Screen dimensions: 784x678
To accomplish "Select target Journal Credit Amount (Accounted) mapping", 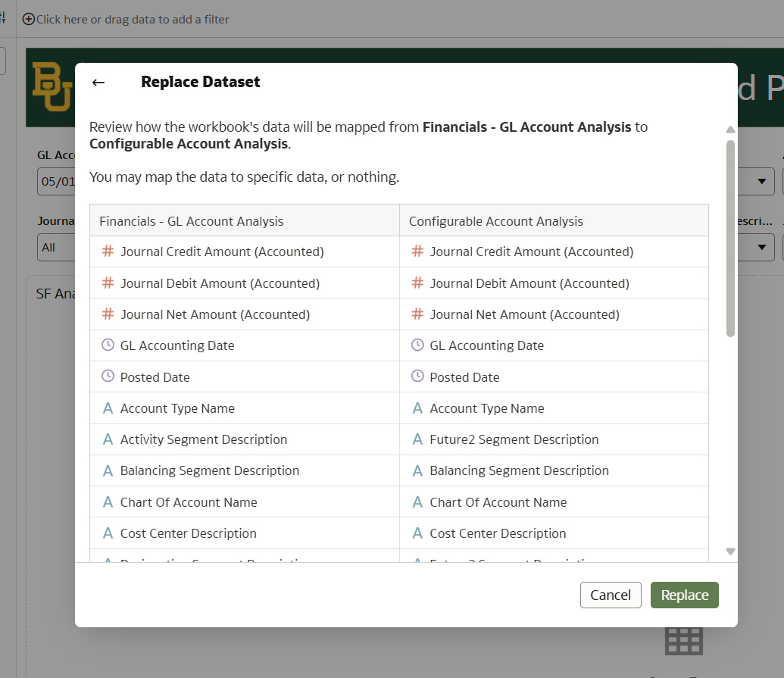I will (554, 252).
